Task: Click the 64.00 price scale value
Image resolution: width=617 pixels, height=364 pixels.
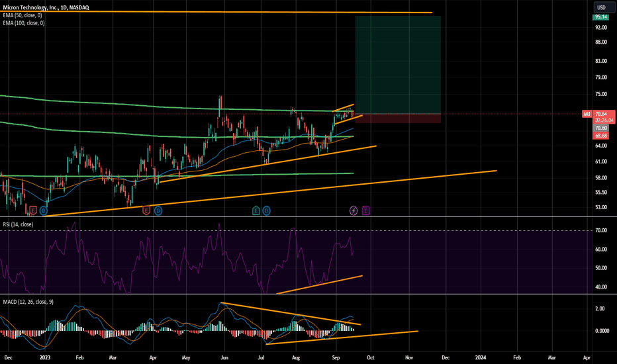Action: (x=601, y=146)
